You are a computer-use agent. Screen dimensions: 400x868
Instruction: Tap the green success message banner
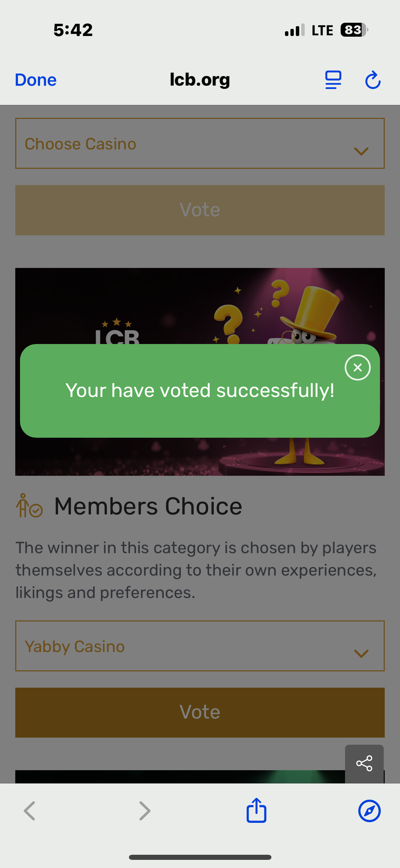click(200, 391)
